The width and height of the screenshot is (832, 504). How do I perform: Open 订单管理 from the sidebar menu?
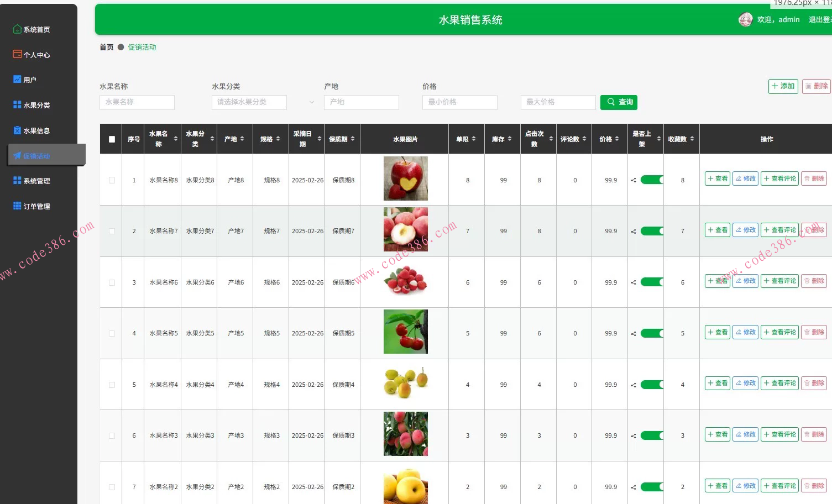click(x=37, y=206)
